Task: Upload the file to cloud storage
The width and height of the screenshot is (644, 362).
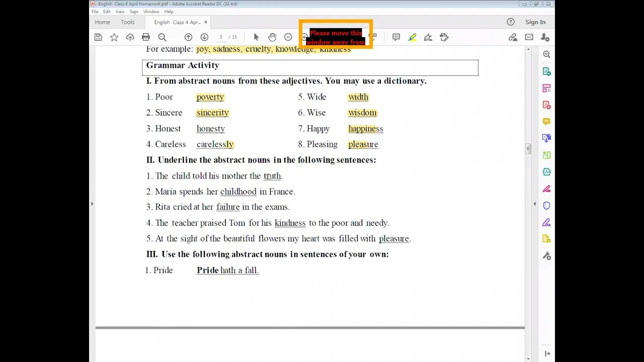Action: point(130,37)
